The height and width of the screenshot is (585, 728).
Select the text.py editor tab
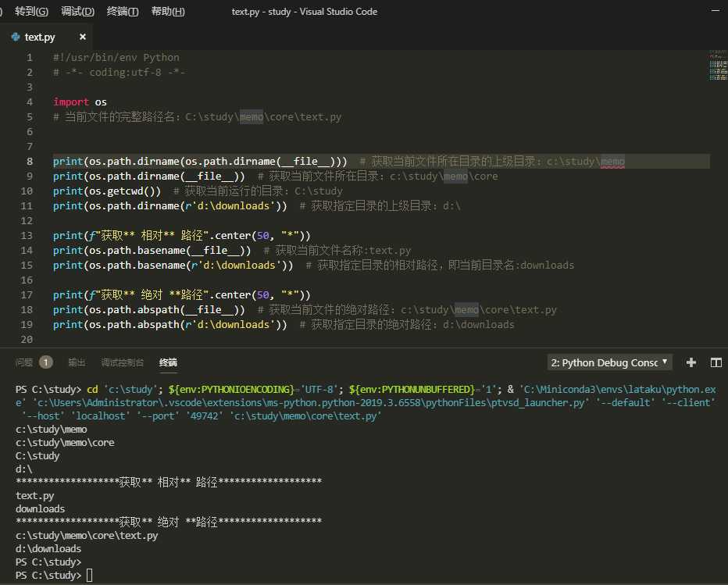coord(41,37)
